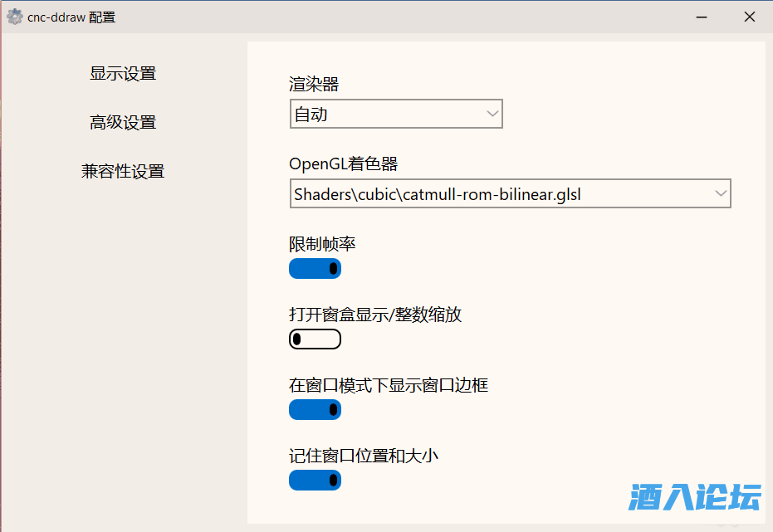Viewport: 773px width, 532px height.
Task: Click the OpenGL着色器 label
Action: point(344,164)
